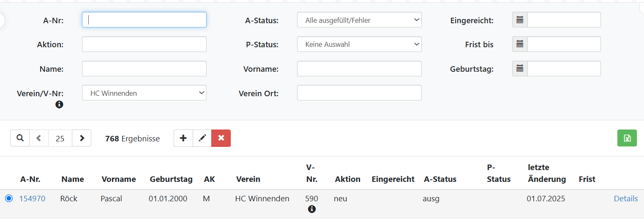Click info icon under V-Nr. 590
Image resolution: width=644 pixels, height=219 pixels.
pyautogui.click(x=312, y=209)
